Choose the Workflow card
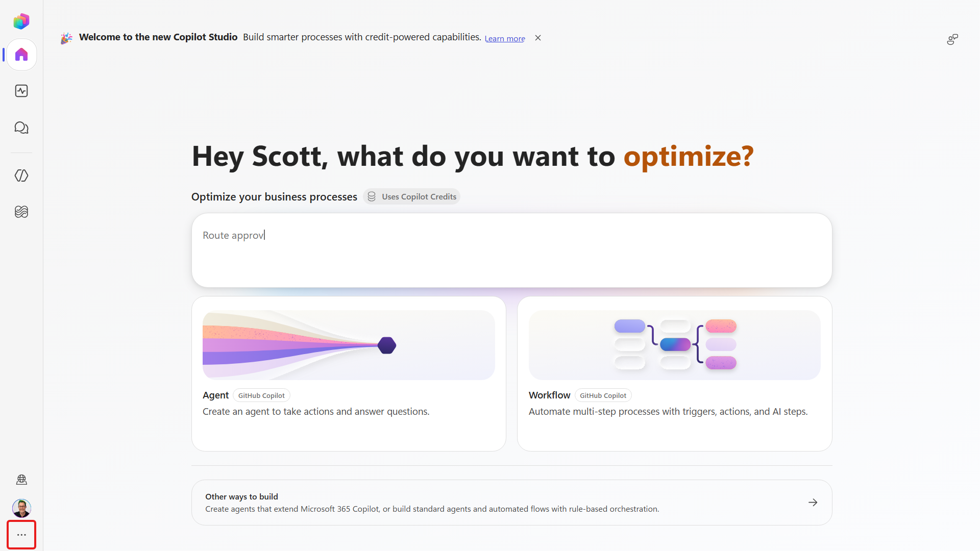This screenshot has width=980, height=551. point(675,373)
